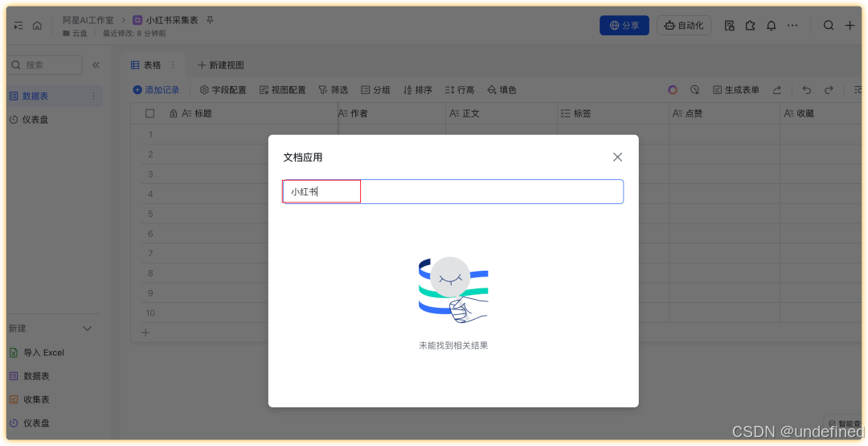Click 添加记录 to add a record
This screenshot has height=446, width=868.
156,90
